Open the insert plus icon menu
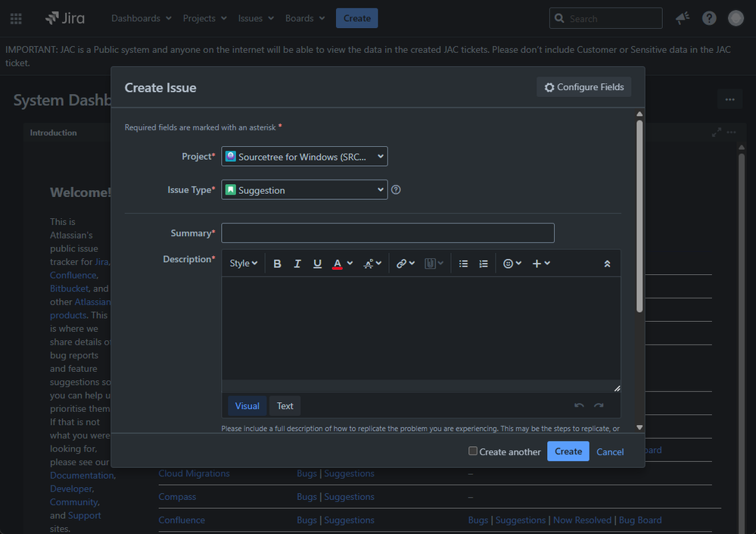 (x=537, y=264)
